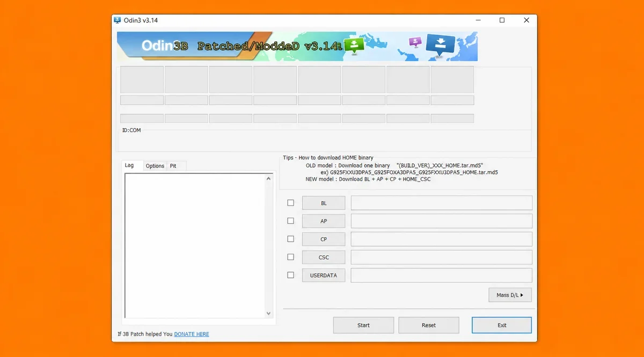Viewport: 644px width, 357px height.
Task: Click the Reset button
Action: 429,325
